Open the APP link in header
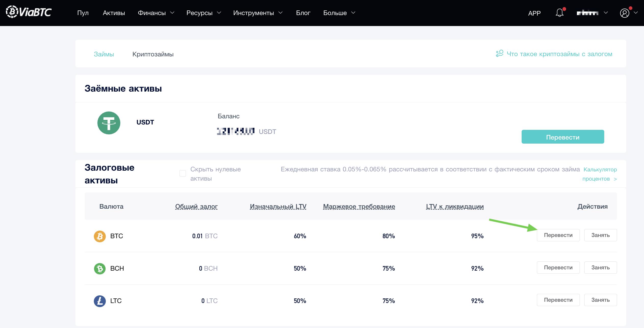Viewport: 644px width, 328px height. click(534, 13)
